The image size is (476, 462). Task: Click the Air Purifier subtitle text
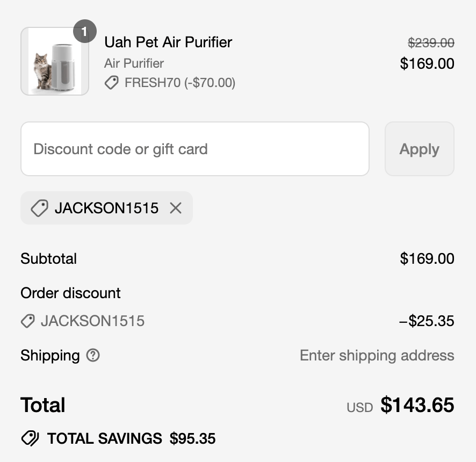click(x=134, y=63)
